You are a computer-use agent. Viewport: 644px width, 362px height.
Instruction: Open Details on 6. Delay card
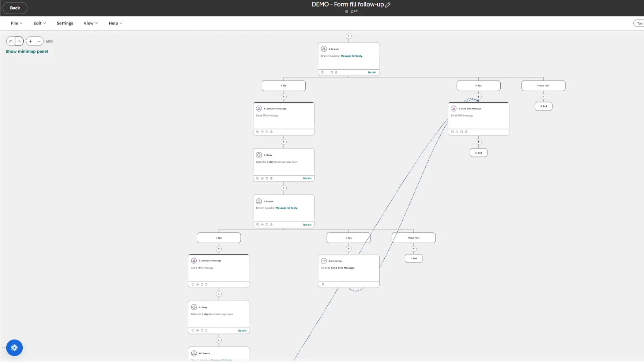point(307,178)
